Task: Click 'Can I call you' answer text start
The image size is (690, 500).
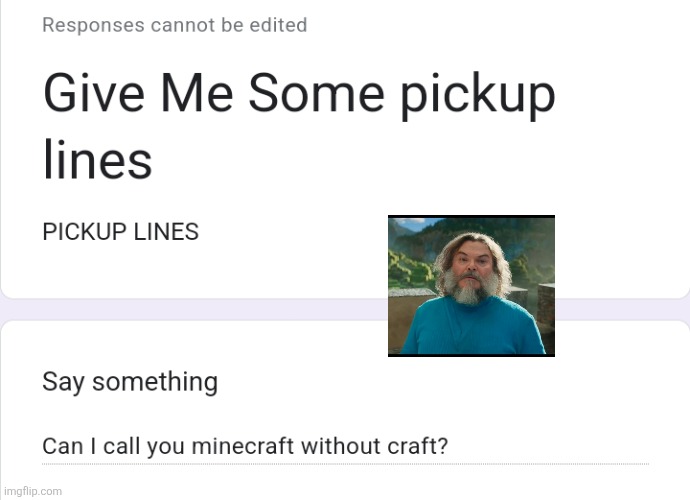Action: click(x=113, y=446)
